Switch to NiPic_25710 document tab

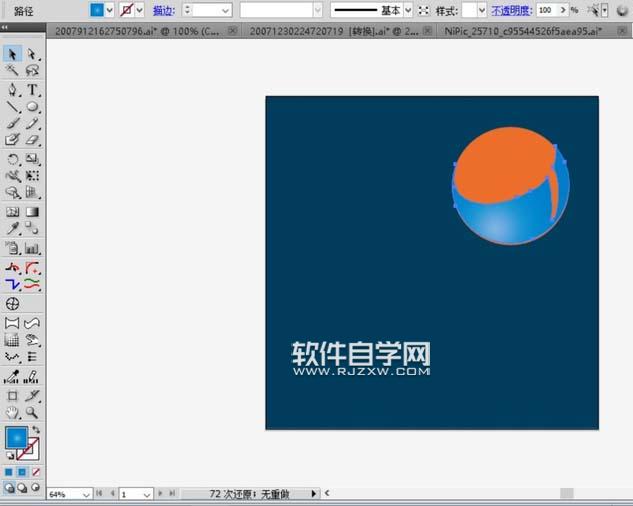pyautogui.click(x=523, y=31)
